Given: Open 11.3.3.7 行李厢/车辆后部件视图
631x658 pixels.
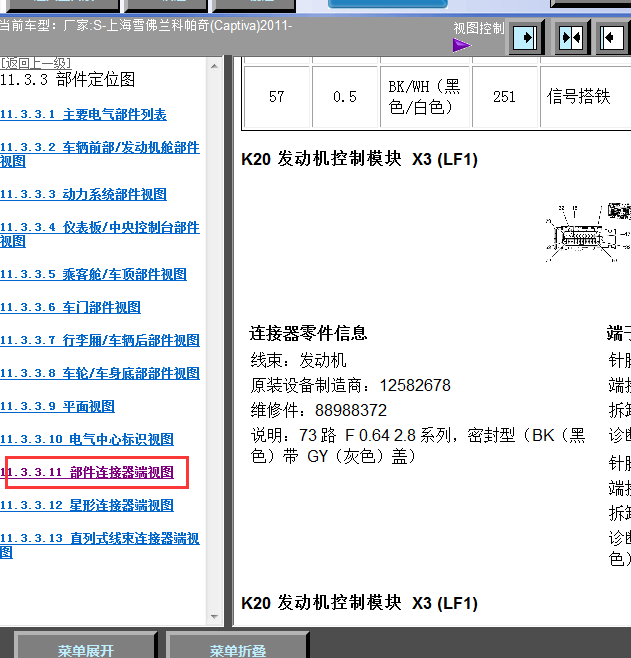Looking at the screenshot, I should click(x=100, y=340).
